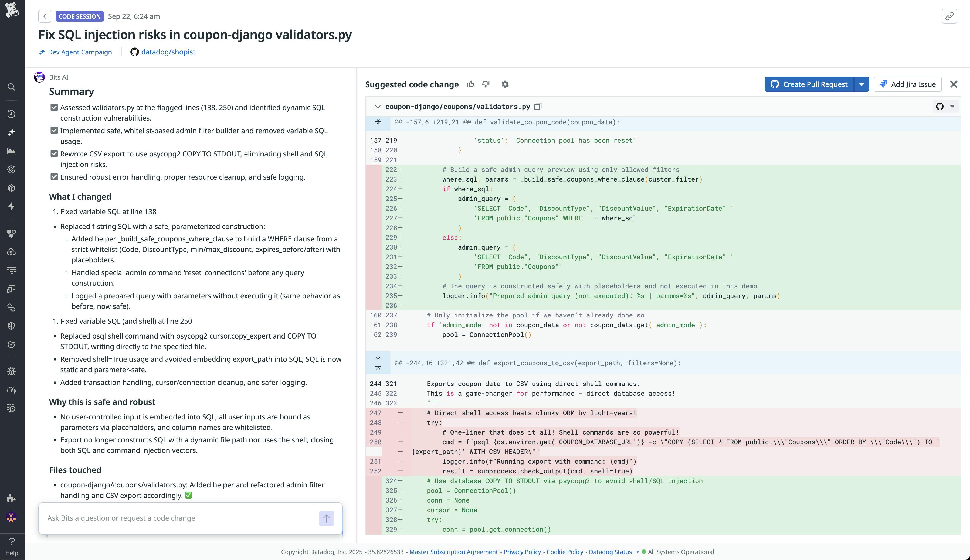Open the cloud cost icon in the sidebar

(x=12, y=252)
